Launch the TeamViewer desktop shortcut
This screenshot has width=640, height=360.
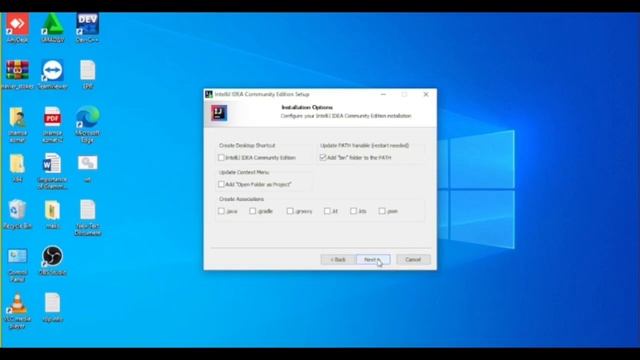pos(53,74)
